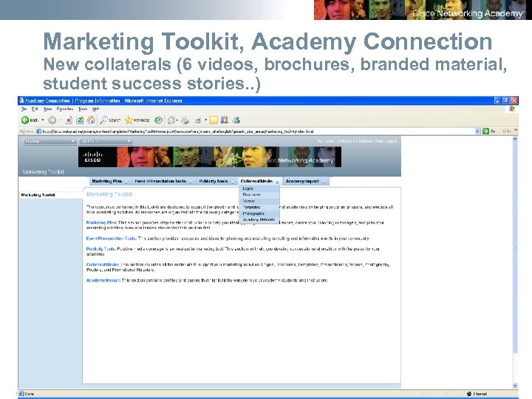Open the Tools menu

pyautogui.click(x=83, y=109)
